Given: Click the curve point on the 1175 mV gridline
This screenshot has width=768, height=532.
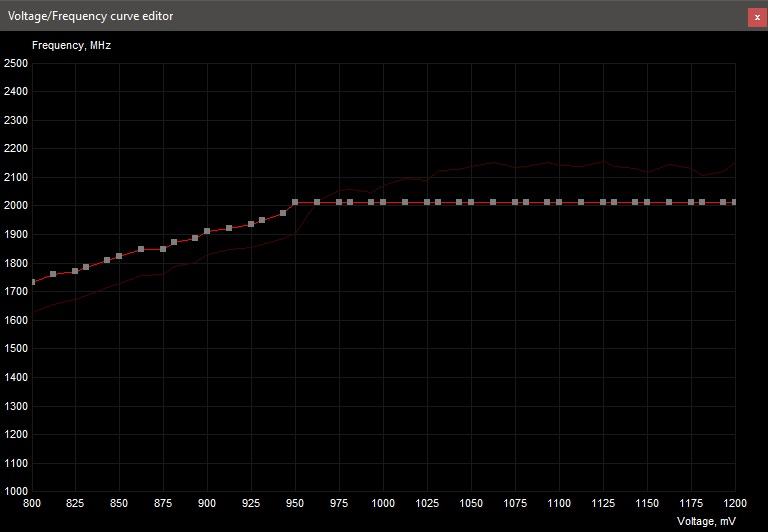Looking at the screenshot, I should pyautogui.click(x=691, y=202).
